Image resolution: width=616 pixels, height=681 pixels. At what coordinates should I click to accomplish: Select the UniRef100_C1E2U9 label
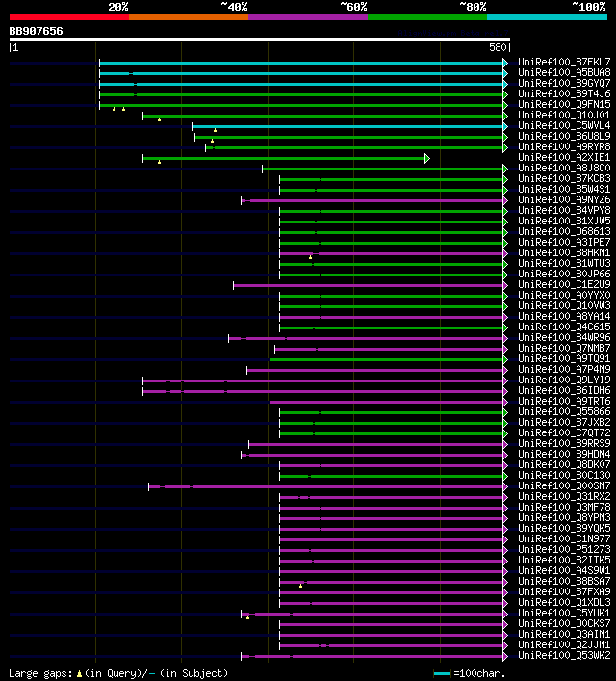564,284
